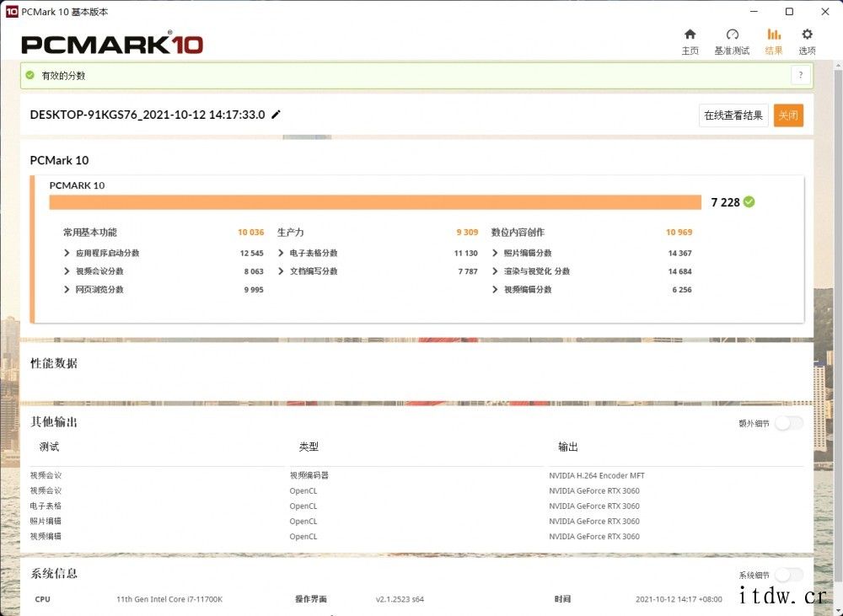The width and height of the screenshot is (843, 616).
Task: Expand the 电子表格分数 row
Action: 282,253
